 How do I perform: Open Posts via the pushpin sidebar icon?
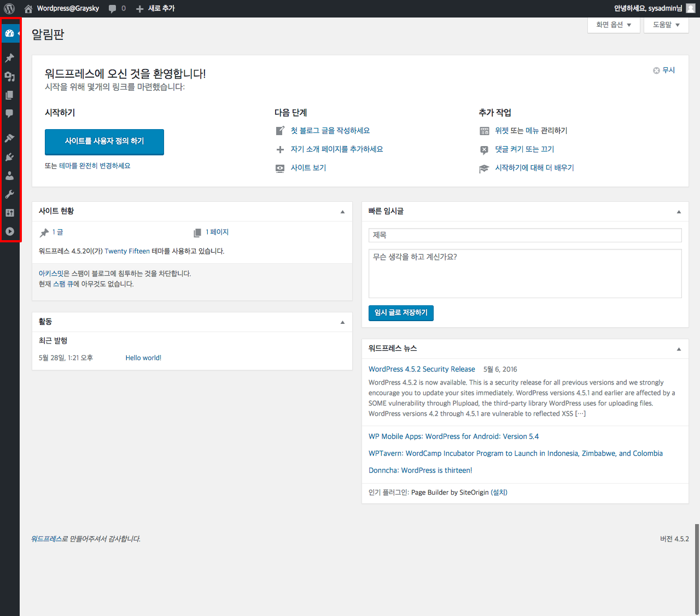tap(9, 57)
